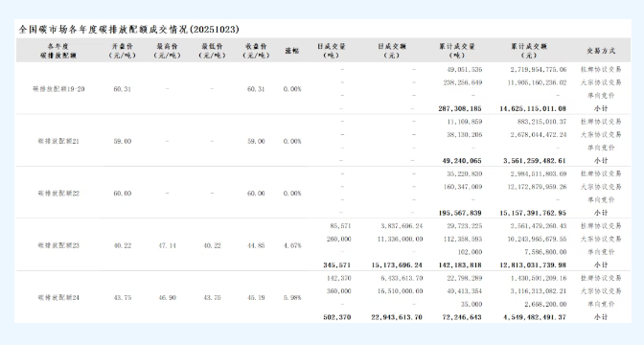
Task: Click the 交易方式 column header
Action: (x=601, y=51)
